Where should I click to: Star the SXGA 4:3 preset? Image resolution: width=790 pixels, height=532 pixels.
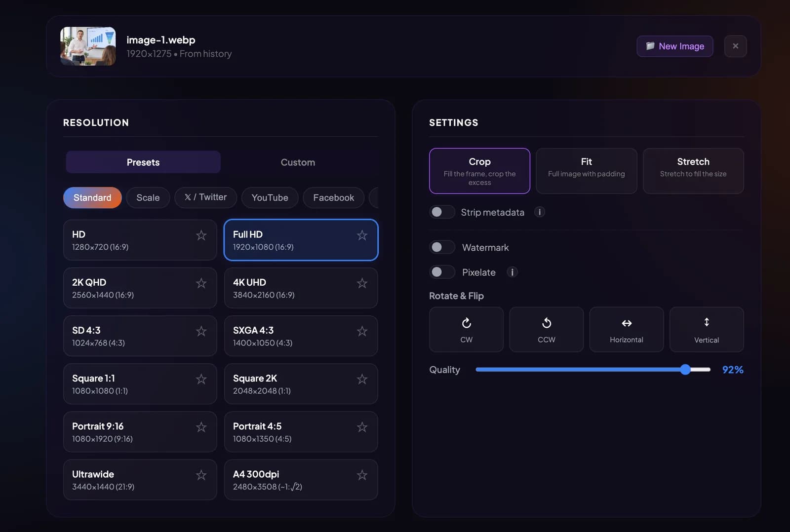pos(362,331)
